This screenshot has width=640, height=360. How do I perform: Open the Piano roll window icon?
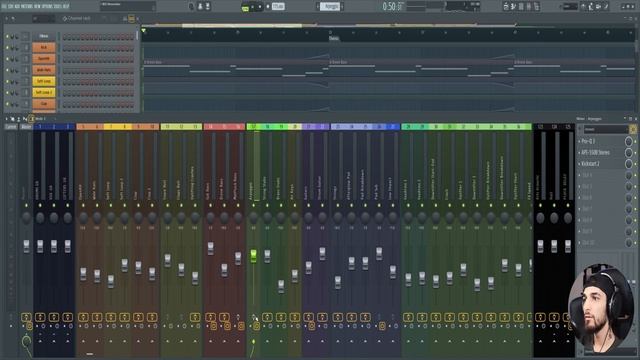(x=514, y=6)
